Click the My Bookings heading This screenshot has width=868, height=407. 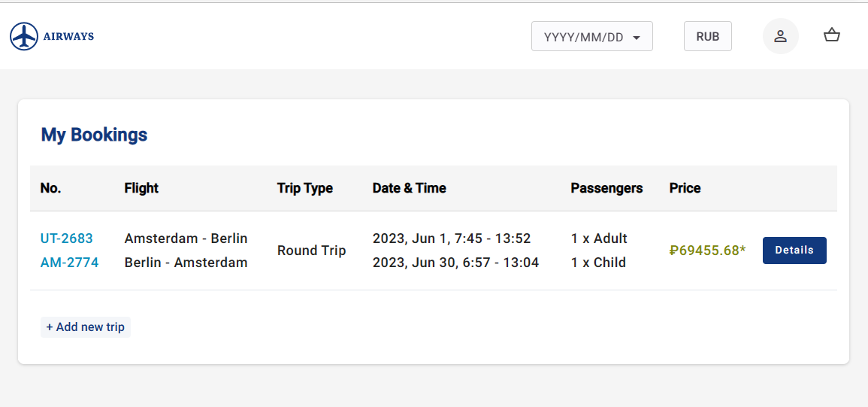point(94,135)
